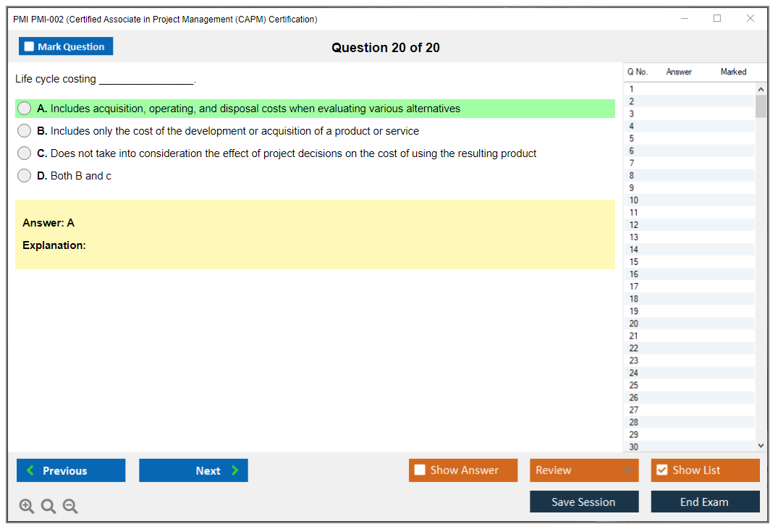The image size is (778, 532).
Task: Click the zoom in magnifier icon
Action: [x=27, y=507]
